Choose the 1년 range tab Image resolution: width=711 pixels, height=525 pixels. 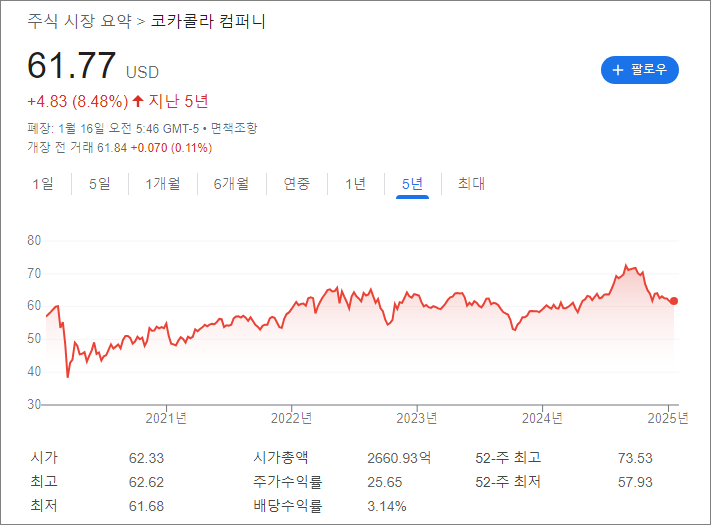(356, 184)
